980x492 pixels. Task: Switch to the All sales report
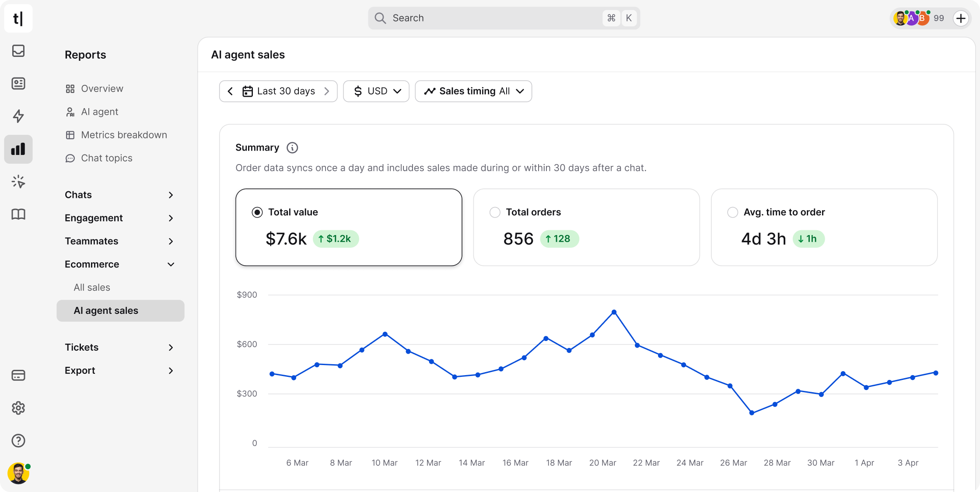[x=92, y=287]
